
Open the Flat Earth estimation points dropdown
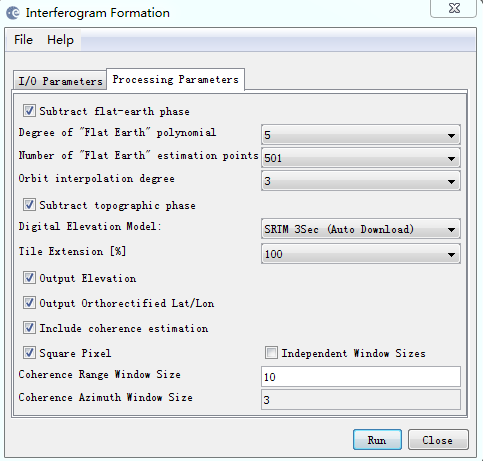tap(361, 158)
